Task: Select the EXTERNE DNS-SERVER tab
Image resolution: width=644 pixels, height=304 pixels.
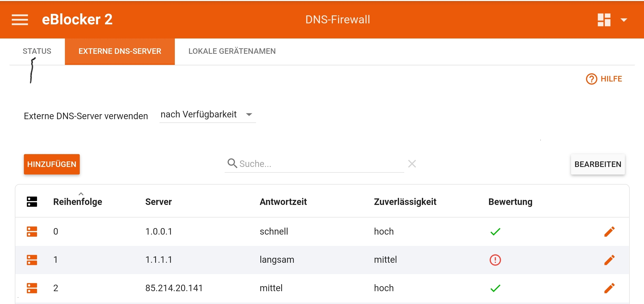Action: click(x=120, y=51)
